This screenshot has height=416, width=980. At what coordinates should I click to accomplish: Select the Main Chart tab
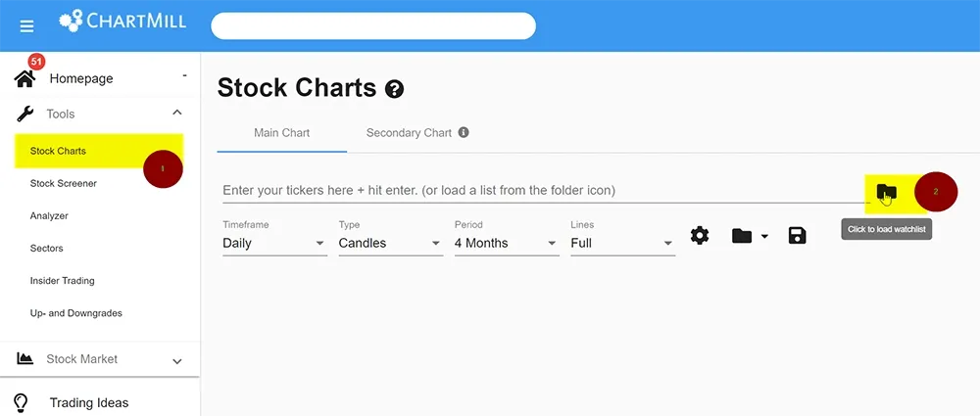coord(282,133)
